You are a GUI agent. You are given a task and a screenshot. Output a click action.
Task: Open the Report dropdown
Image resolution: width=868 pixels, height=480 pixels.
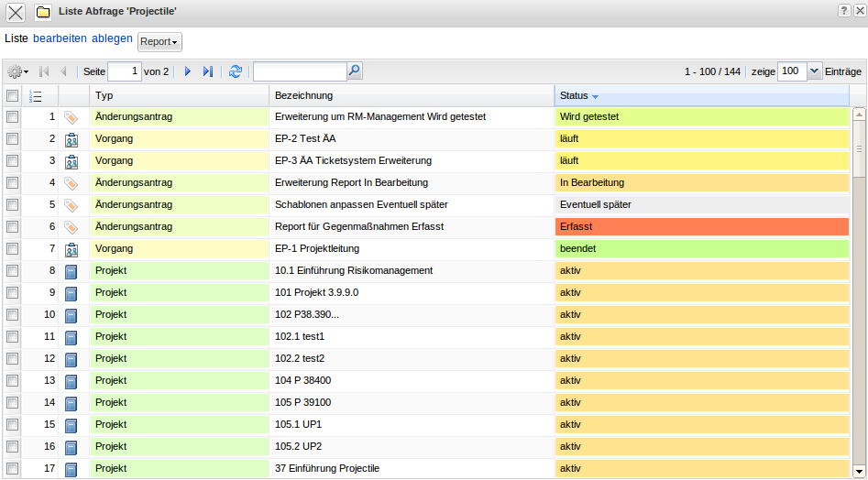point(159,42)
